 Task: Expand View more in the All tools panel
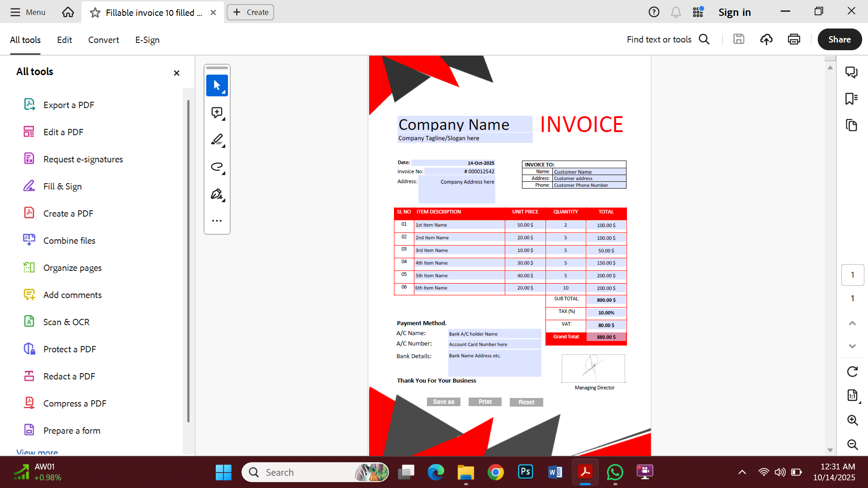[37, 452]
